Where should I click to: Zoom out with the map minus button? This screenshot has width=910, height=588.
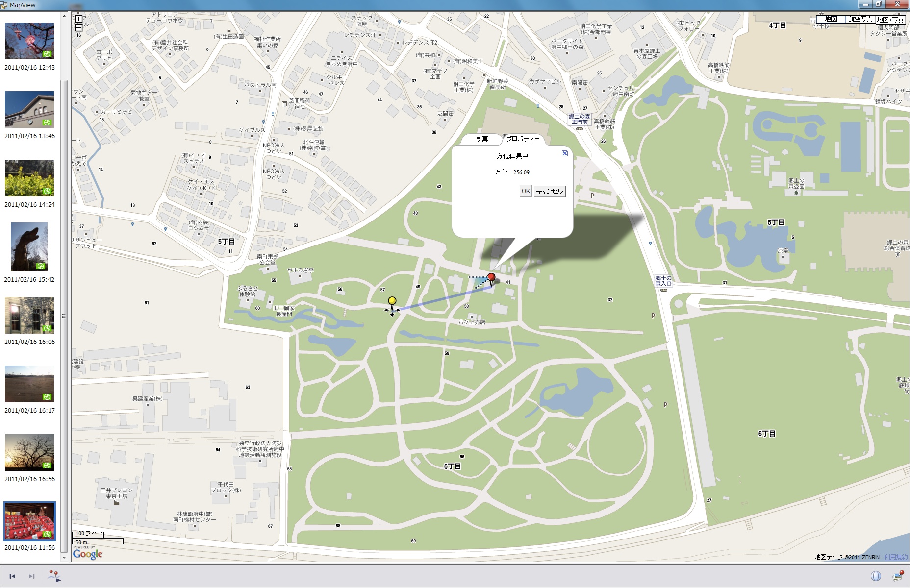click(x=78, y=28)
